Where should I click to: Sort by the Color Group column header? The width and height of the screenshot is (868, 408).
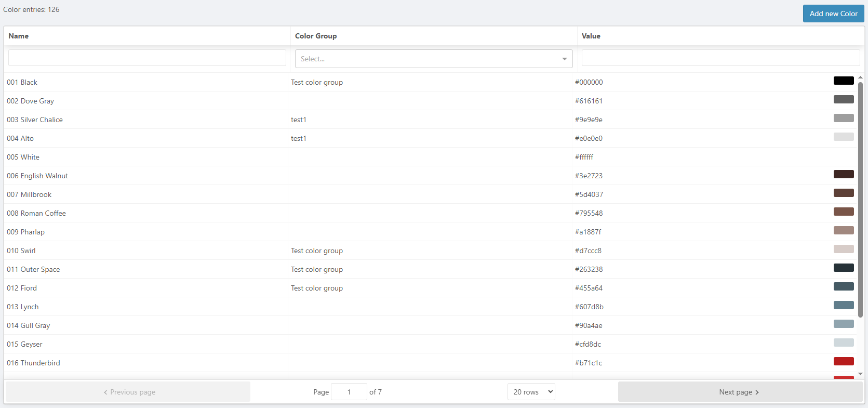[316, 36]
